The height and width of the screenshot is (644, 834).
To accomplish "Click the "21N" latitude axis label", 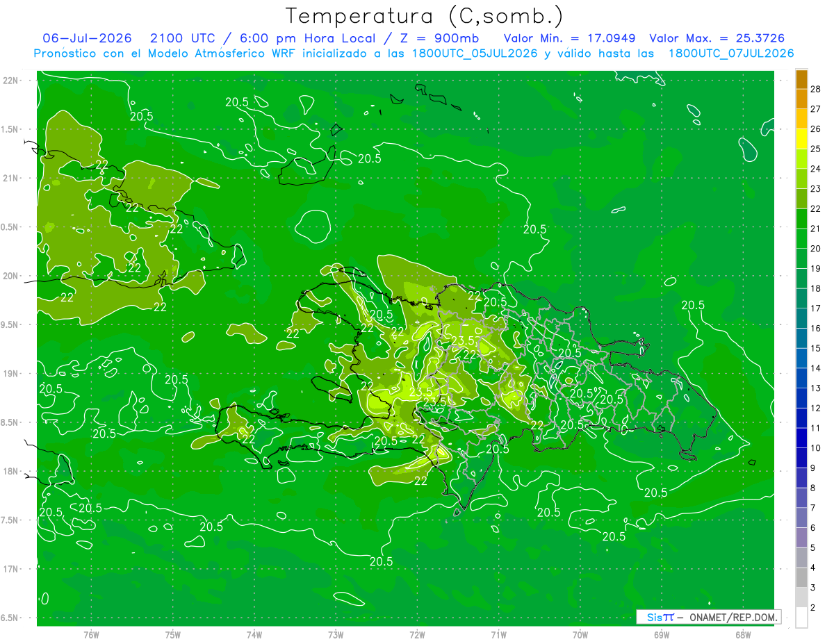I will tap(10, 179).
